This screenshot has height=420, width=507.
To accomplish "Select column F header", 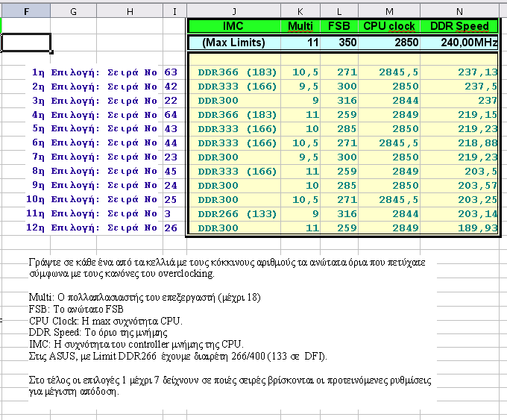I will pyautogui.click(x=26, y=12).
